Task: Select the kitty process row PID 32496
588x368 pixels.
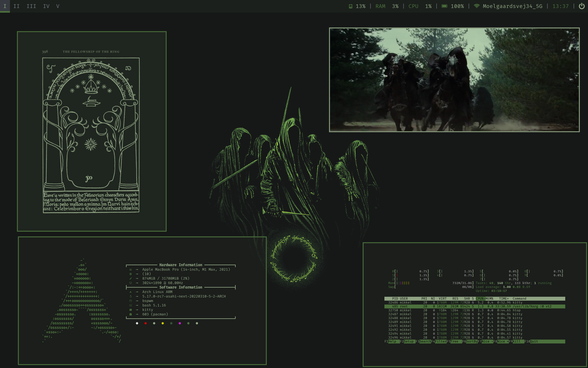Action: [474, 338]
